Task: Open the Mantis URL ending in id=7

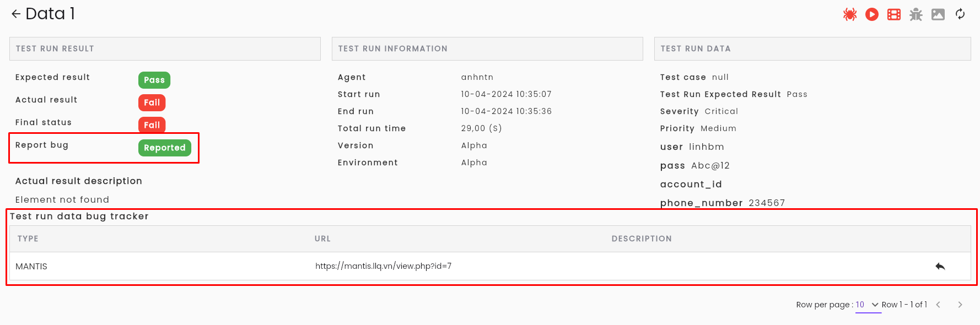Action: coord(384,266)
